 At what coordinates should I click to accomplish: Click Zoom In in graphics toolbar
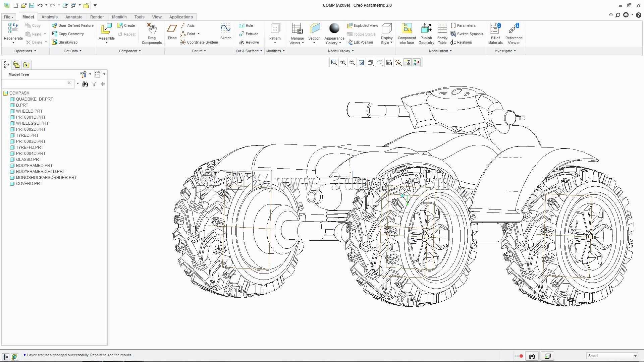(x=343, y=63)
